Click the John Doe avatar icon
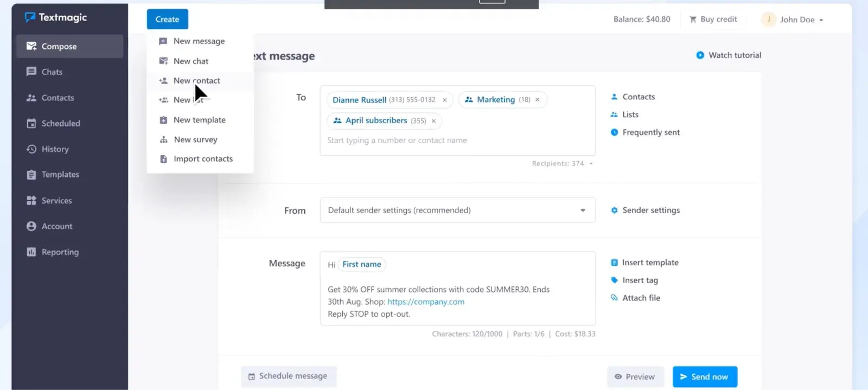Screen dimensions: 868x390 coord(769,20)
